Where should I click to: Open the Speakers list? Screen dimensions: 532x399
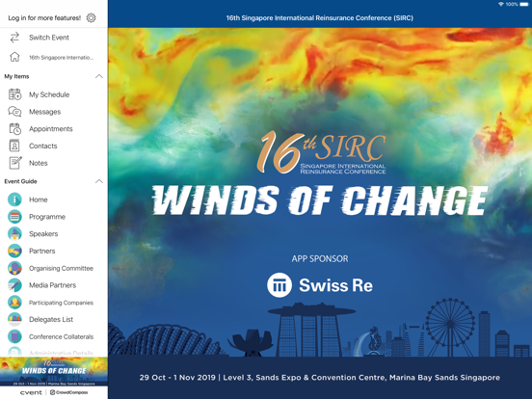tap(43, 234)
